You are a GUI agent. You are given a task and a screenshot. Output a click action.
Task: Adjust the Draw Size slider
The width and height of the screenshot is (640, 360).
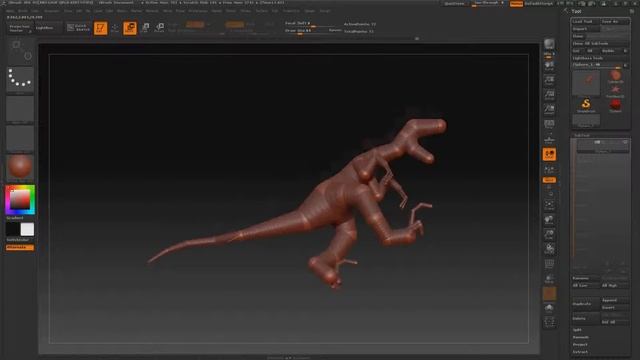click(x=313, y=31)
